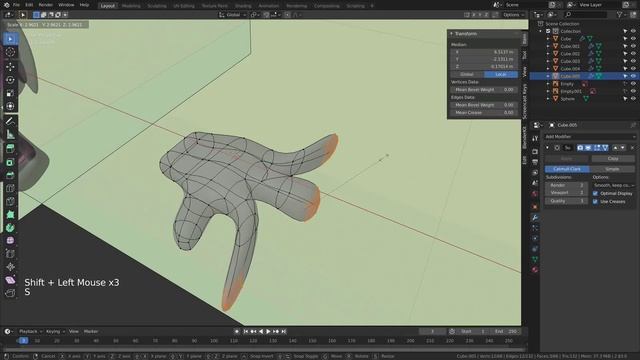Toggle visibility of the Empty object
The width and height of the screenshot is (640, 360).
pos(633,84)
